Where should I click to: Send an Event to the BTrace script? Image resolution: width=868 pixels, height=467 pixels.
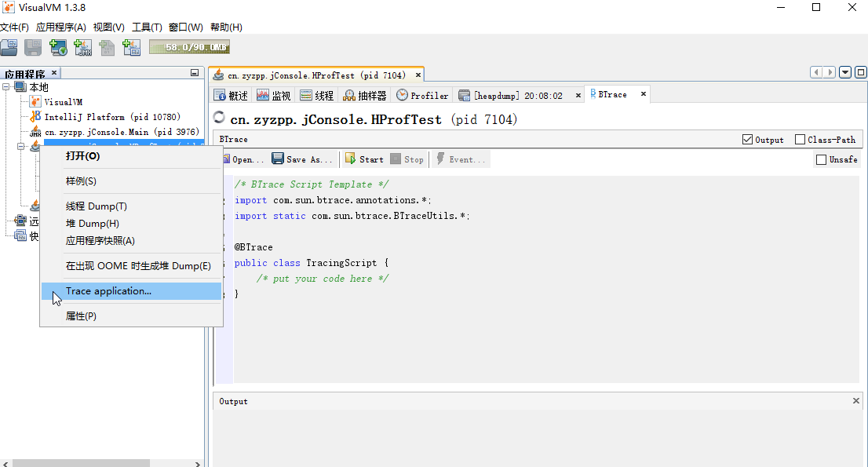(461, 159)
